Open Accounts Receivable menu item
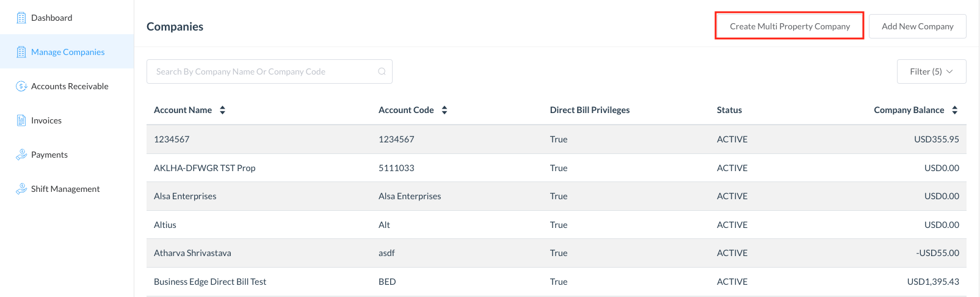 (70, 86)
